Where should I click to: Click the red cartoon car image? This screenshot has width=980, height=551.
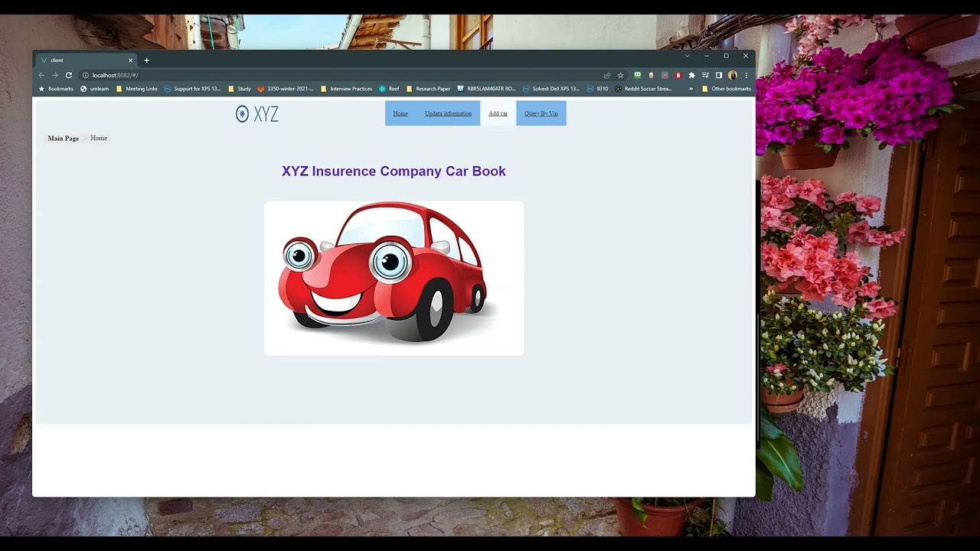(394, 278)
